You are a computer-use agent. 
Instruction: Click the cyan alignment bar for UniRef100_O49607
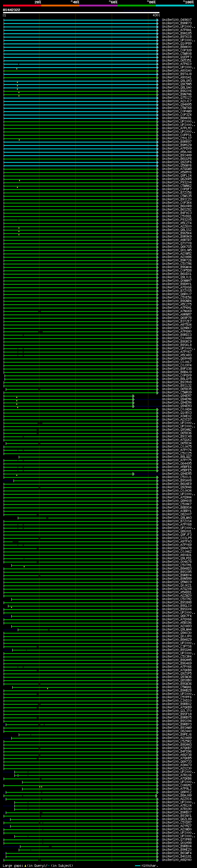pos(80,20)
